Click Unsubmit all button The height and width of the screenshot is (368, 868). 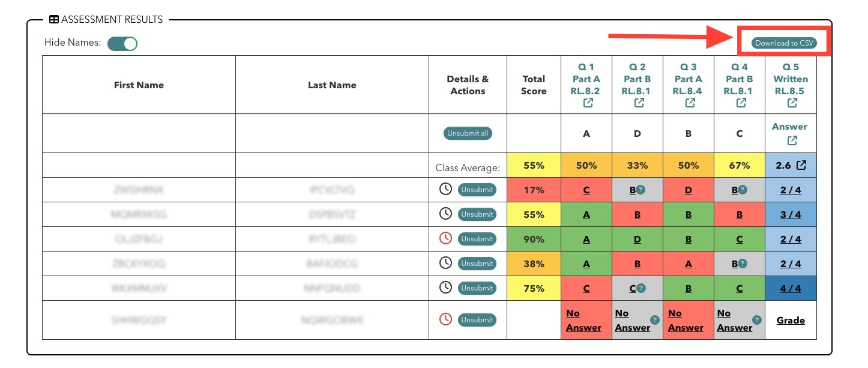pos(468,133)
